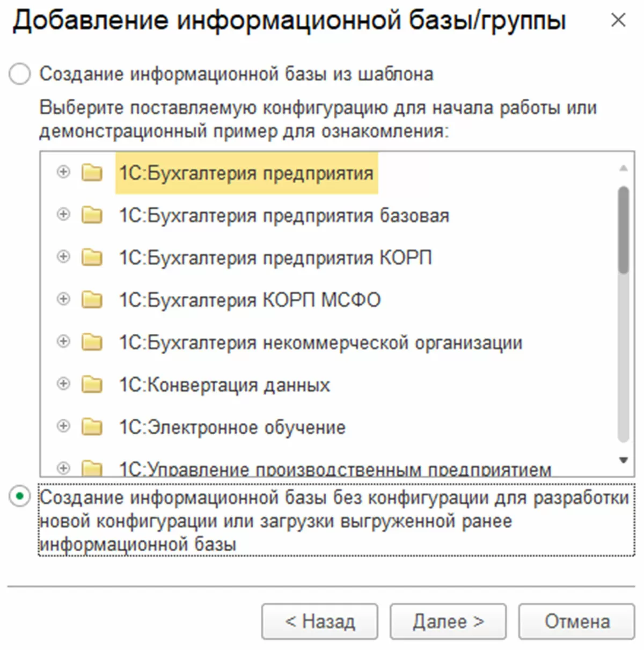Screen dimensions: 644x650
Task: Click the Отмена button
Action: tap(577, 622)
